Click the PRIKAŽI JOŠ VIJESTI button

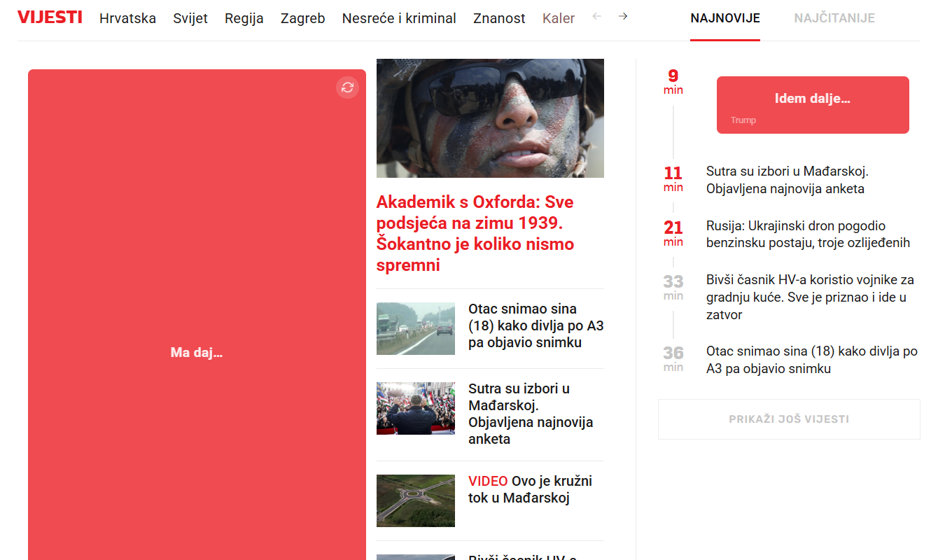click(789, 419)
